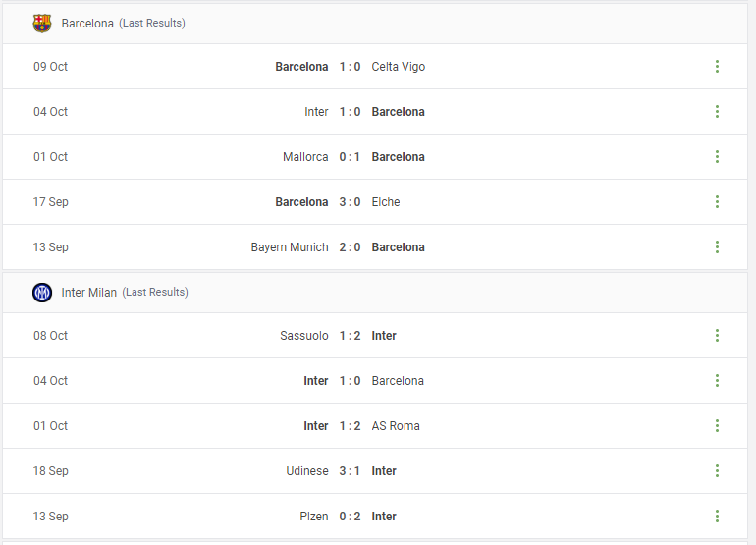
Task: Click the 08 Oct match date
Action: coord(51,336)
